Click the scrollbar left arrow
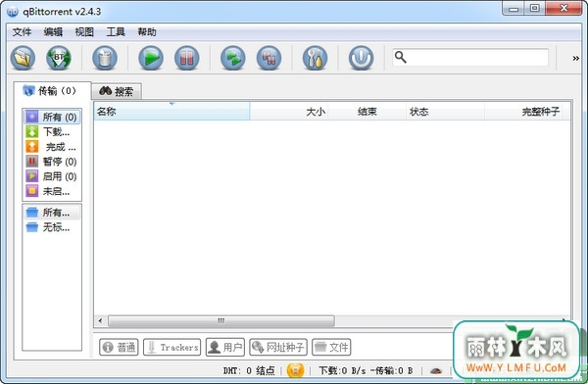 [x=100, y=320]
